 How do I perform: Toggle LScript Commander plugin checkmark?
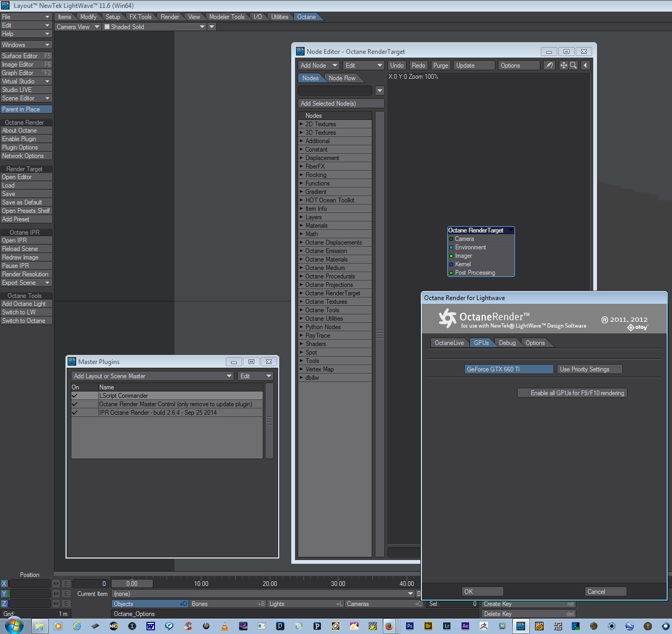[x=75, y=396]
